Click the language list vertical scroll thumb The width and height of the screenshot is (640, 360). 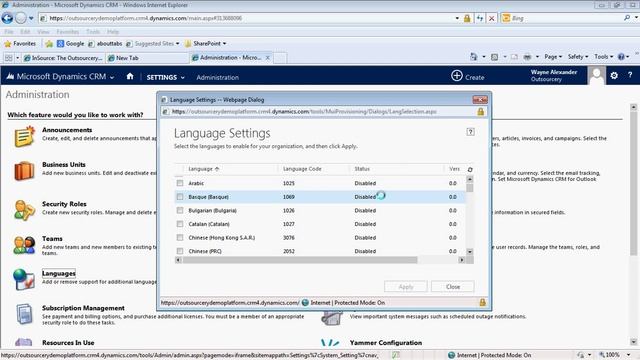click(470, 188)
